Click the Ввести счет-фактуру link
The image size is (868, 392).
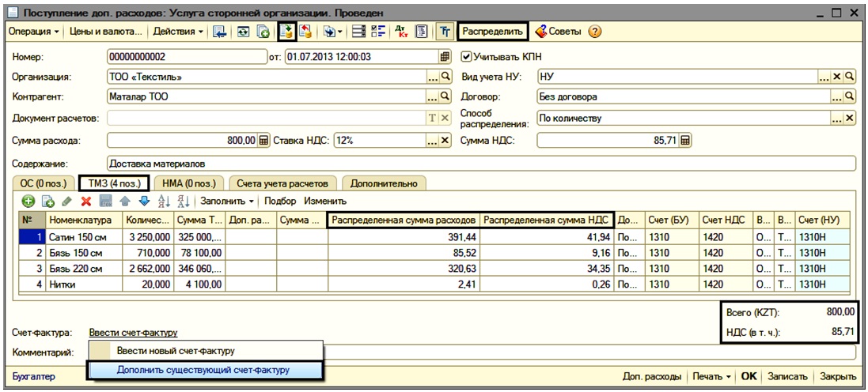click(x=133, y=334)
